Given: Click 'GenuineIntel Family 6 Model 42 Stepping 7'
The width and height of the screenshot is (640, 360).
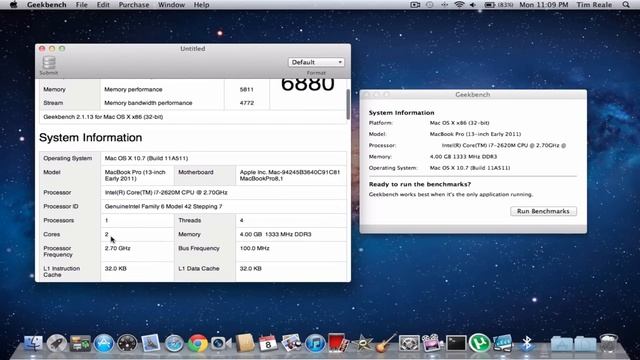Looking at the screenshot, I should point(163,207).
